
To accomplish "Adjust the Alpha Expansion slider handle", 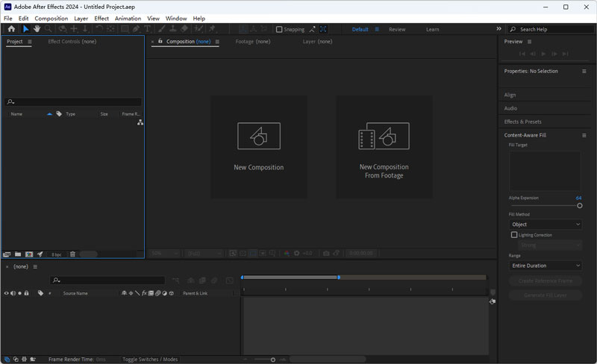I will (580, 206).
